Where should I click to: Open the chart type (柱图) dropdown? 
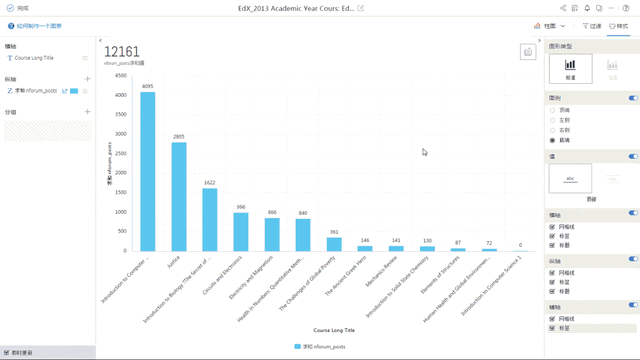click(550, 26)
